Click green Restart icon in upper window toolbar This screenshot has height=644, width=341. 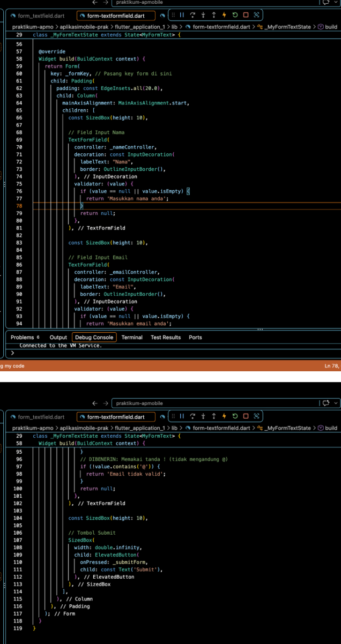tap(235, 15)
